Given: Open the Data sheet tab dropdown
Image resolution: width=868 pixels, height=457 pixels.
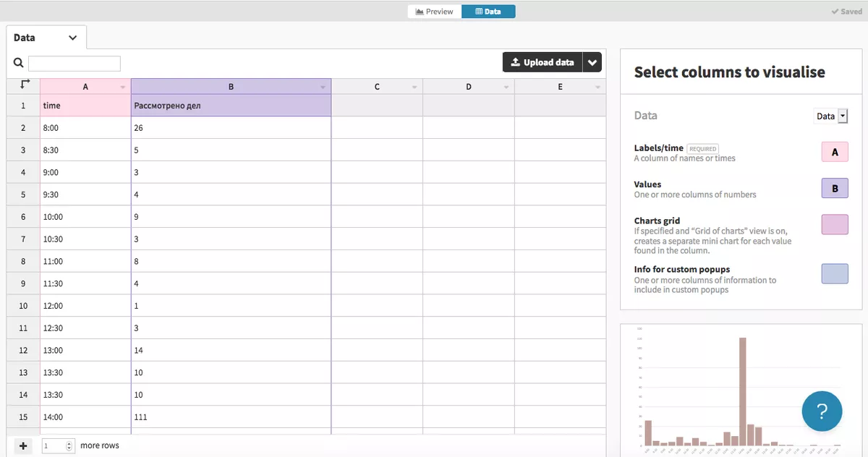Looking at the screenshot, I should point(72,38).
